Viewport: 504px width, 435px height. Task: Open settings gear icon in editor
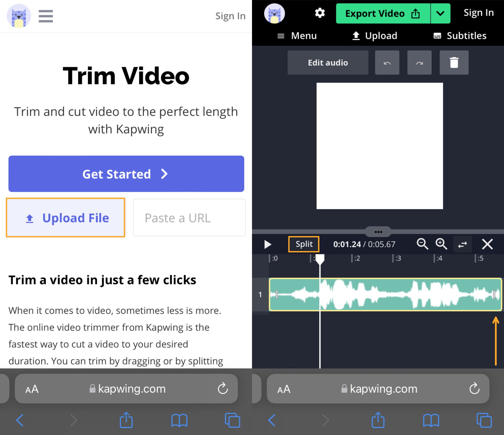click(319, 13)
